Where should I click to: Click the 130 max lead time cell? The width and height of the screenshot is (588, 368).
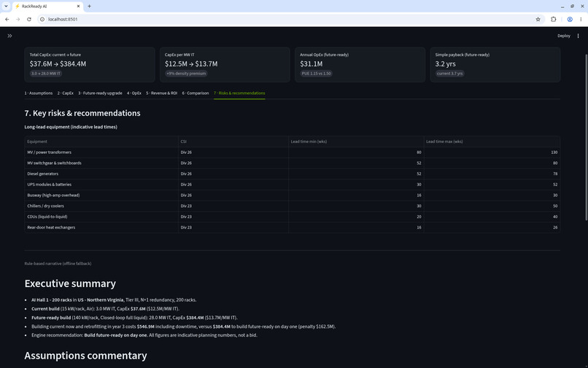(x=492, y=153)
